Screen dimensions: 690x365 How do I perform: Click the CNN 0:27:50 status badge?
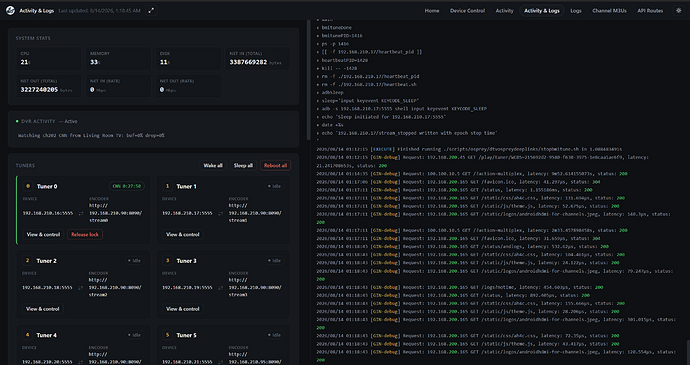(x=127, y=186)
